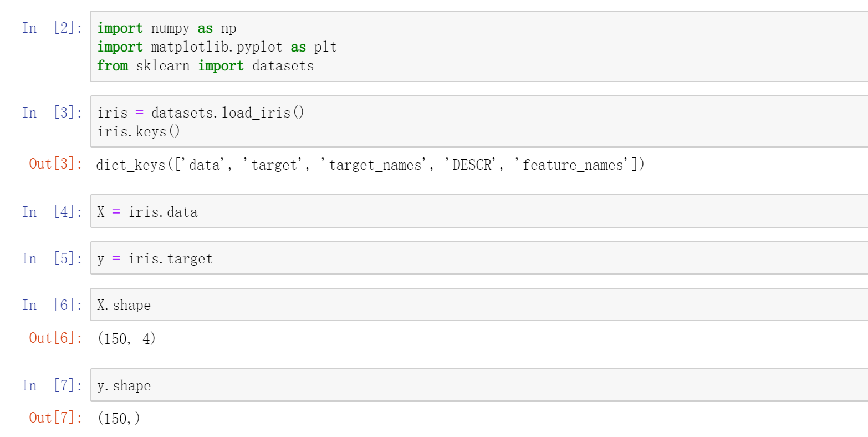The height and width of the screenshot is (437, 868).
Task: Select the In [4] prompt area
Action: coord(52,212)
